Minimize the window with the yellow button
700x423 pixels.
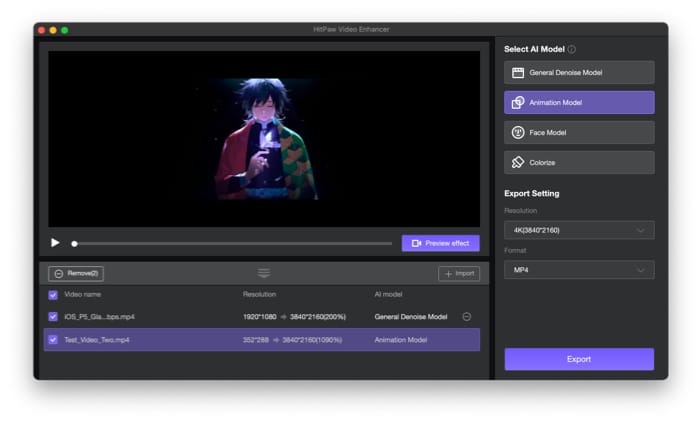coord(53,30)
